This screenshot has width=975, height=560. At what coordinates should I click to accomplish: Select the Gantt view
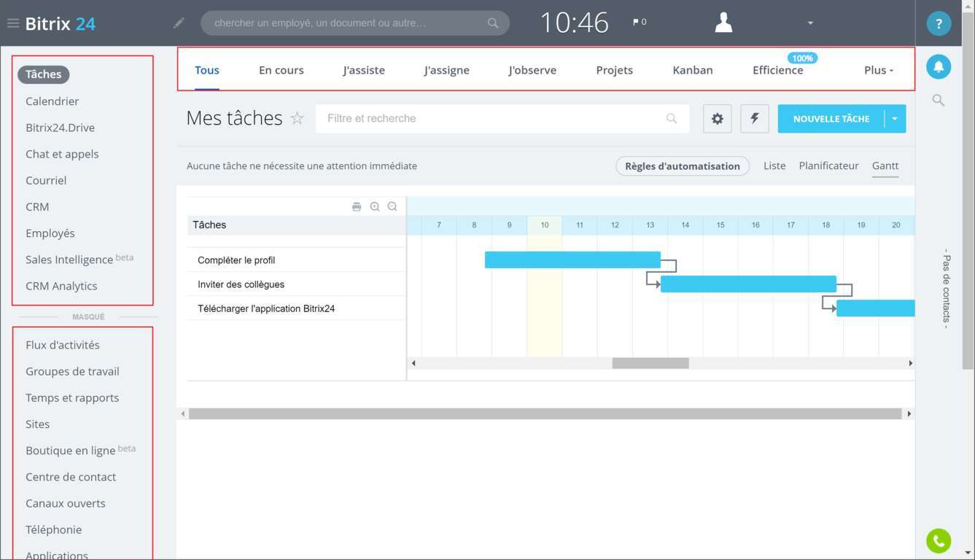(x=885, y=166)
